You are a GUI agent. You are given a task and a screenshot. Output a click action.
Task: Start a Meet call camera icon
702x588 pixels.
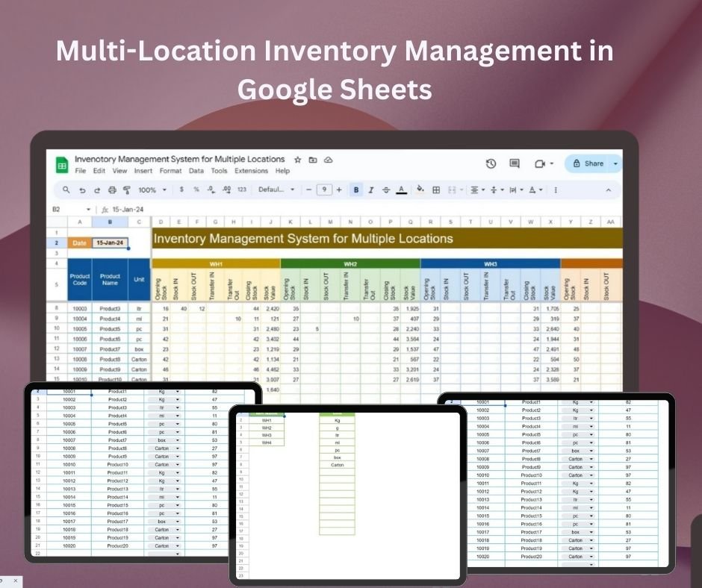[540, 163]
